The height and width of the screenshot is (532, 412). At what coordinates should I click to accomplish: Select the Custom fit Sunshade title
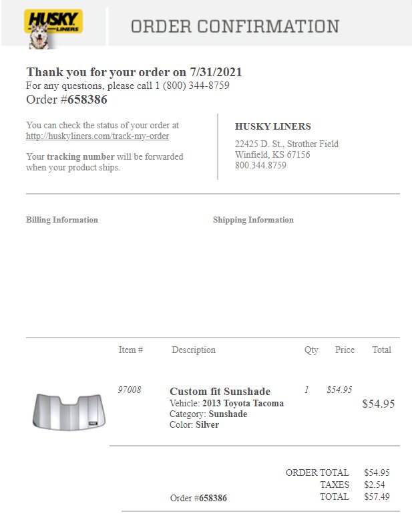point(220,391)
